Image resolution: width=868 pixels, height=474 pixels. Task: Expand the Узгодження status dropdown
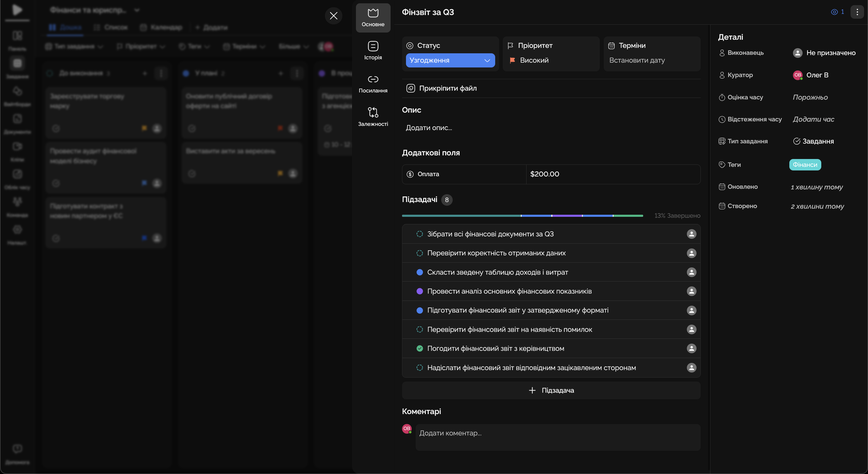tap(450, 60)
